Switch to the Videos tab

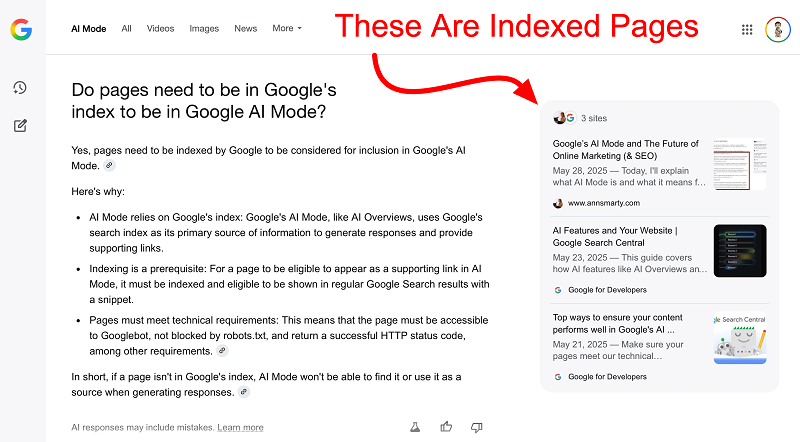pos(160,29)
